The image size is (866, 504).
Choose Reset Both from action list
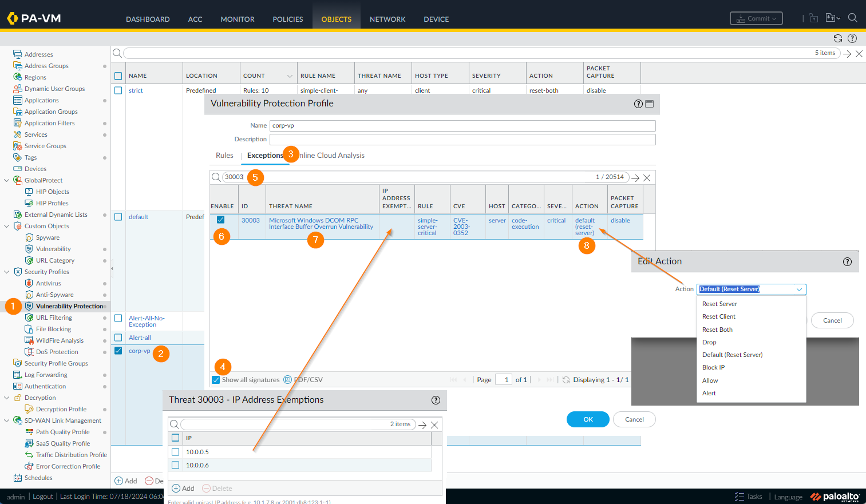tap(717, 330)
